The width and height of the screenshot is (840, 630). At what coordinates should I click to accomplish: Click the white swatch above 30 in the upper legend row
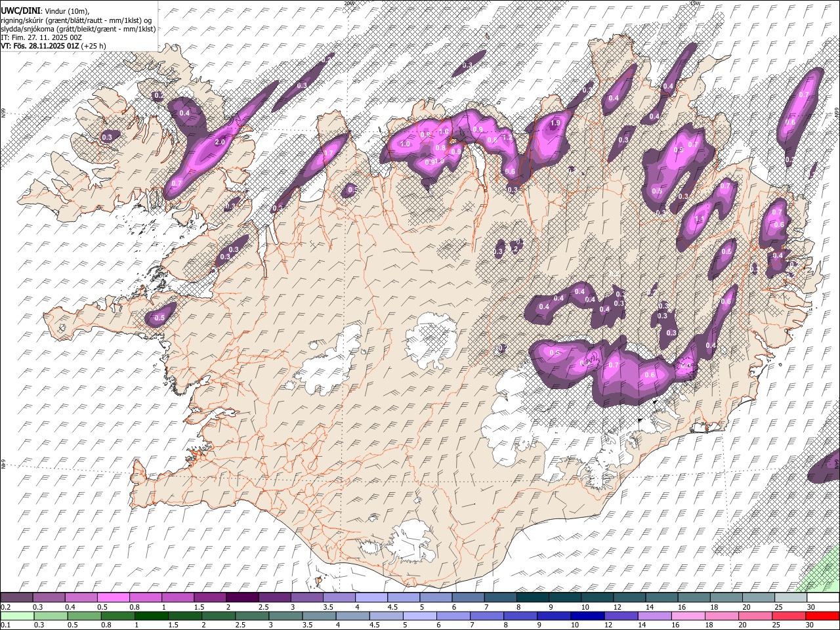coord(822,597)
